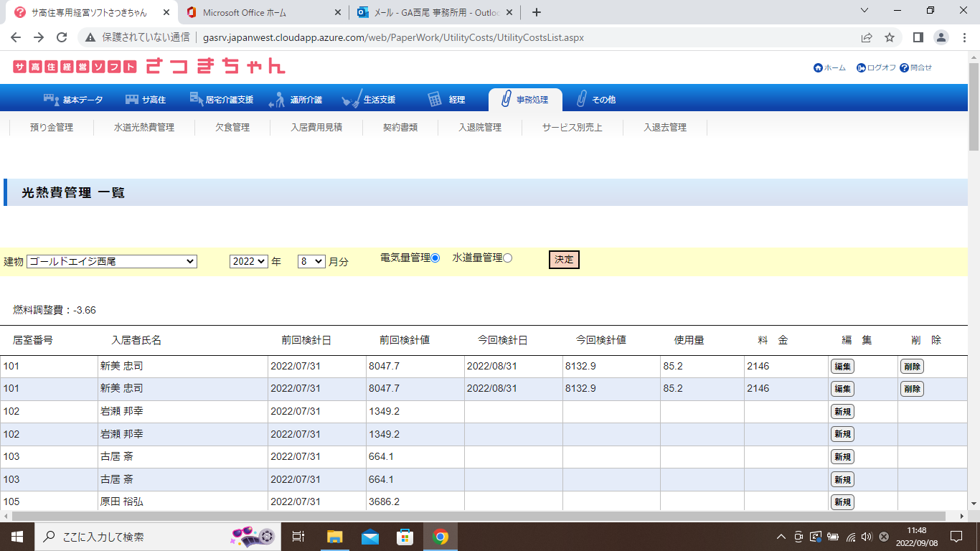This screenshot has width=980, height=551.
Task: Click the 問合せ help question icon
Action: coord(904,68)
